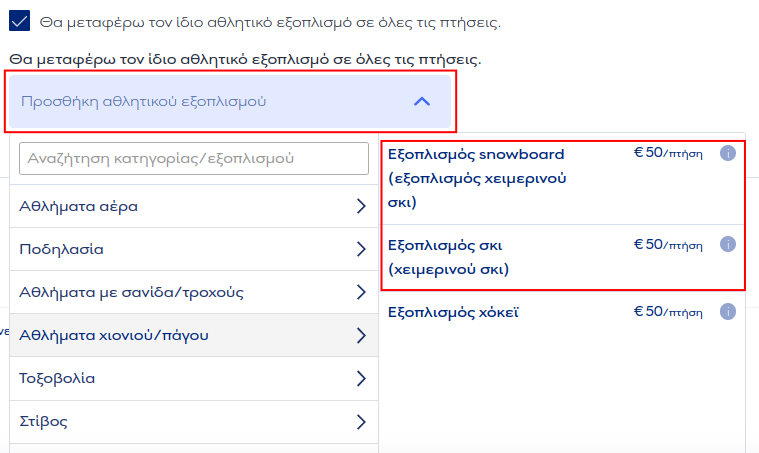Collapse the Προσθήκη αθλητικού εξοπλισμού dropdown

421,101
